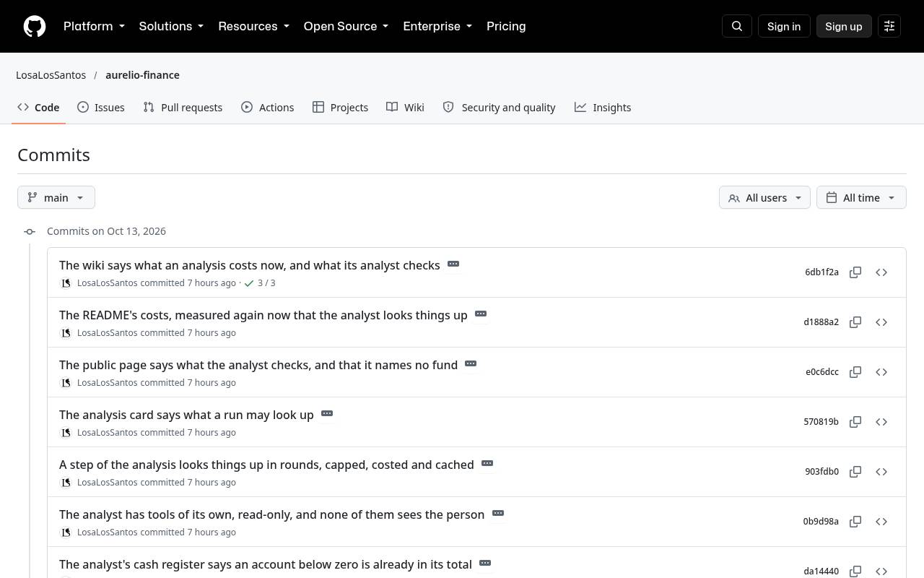Copy full SHA for commit 903fdb0
The height and width of the screenshot is (578, 924).
pos(855,472)
